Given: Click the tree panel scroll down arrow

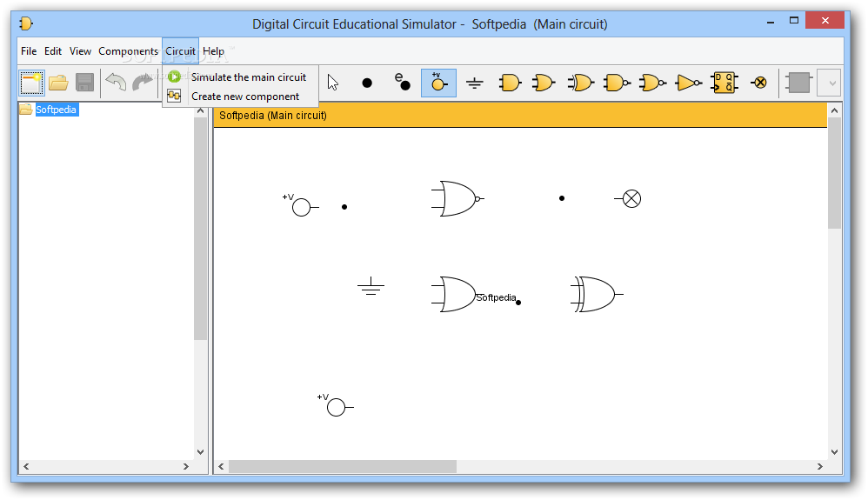Looking at the screenshot, I should pos(200,452).
